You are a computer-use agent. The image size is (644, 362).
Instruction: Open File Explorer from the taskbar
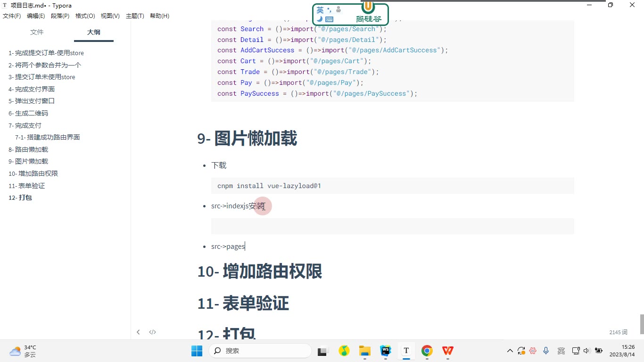364,351
